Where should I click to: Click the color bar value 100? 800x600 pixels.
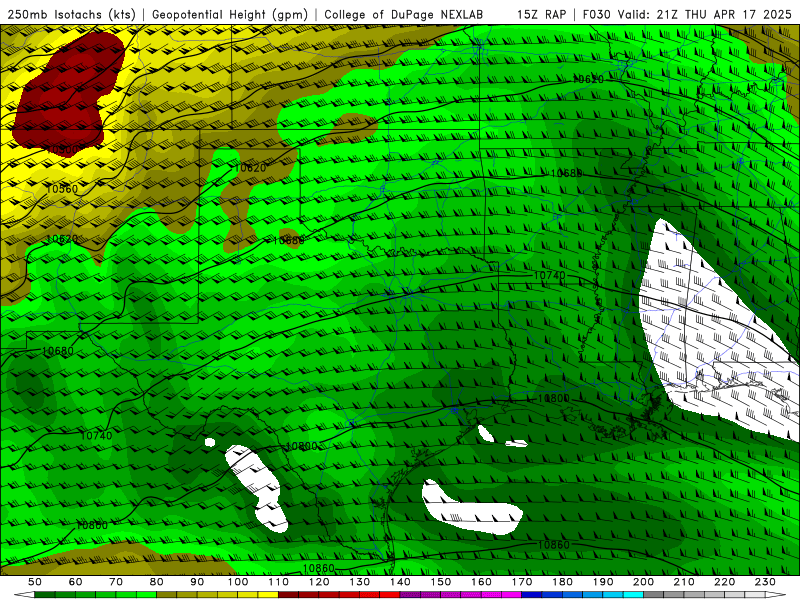pyautogui.click(x=238, y=582)
